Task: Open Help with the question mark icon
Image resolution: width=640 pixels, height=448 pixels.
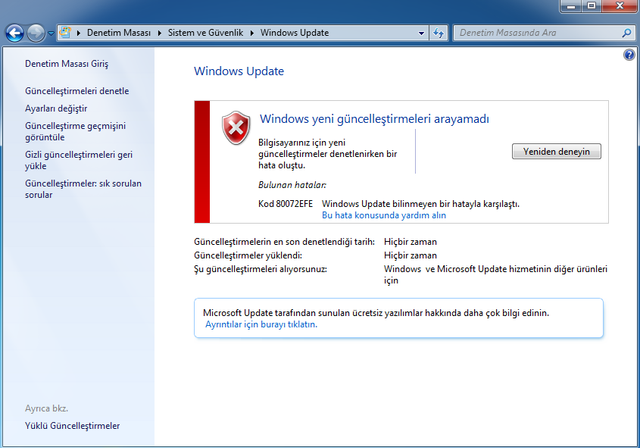Action: pos(629,55)
